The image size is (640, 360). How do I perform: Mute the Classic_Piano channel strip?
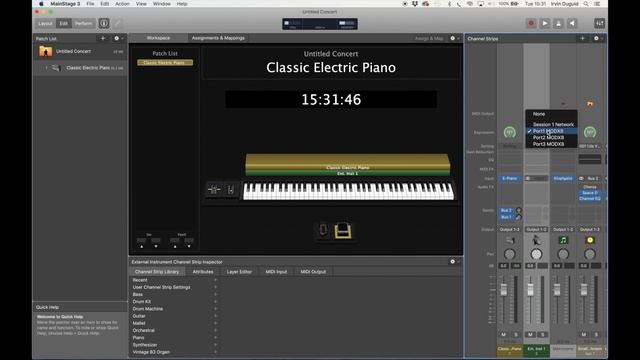[503, 334]
